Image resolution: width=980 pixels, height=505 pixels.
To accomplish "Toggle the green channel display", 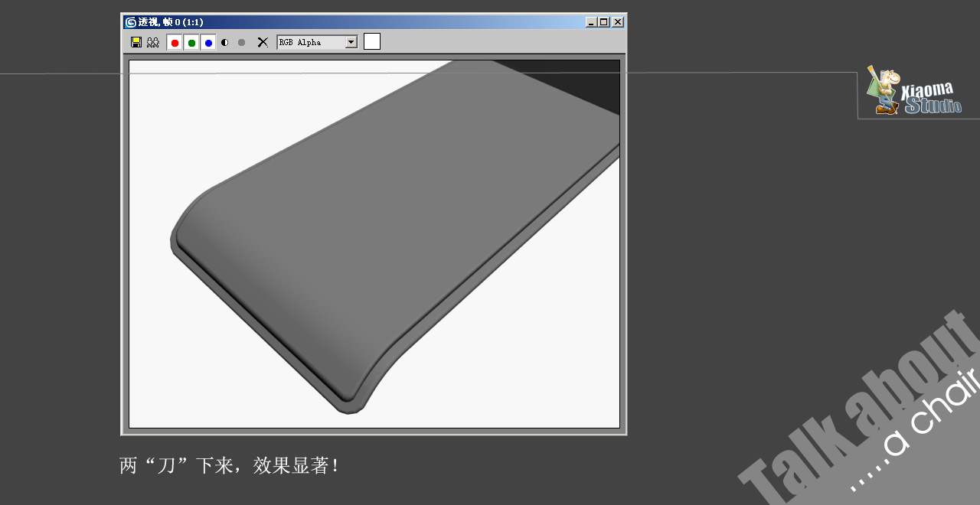I will [x=191, y=42].
